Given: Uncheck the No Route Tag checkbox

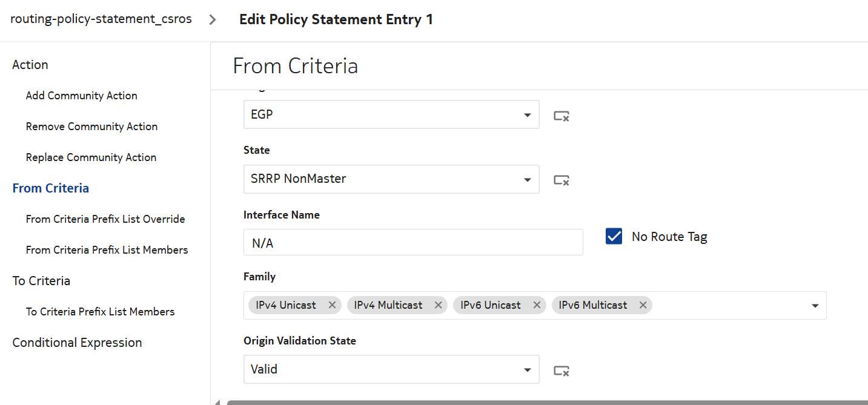Looking at the screenshot, I should click(x=614, y=237).
